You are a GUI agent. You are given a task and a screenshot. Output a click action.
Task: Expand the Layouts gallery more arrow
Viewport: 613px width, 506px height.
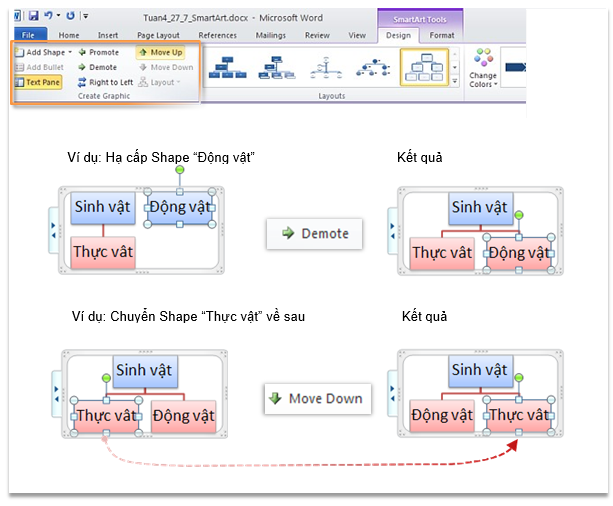(456, 82)
